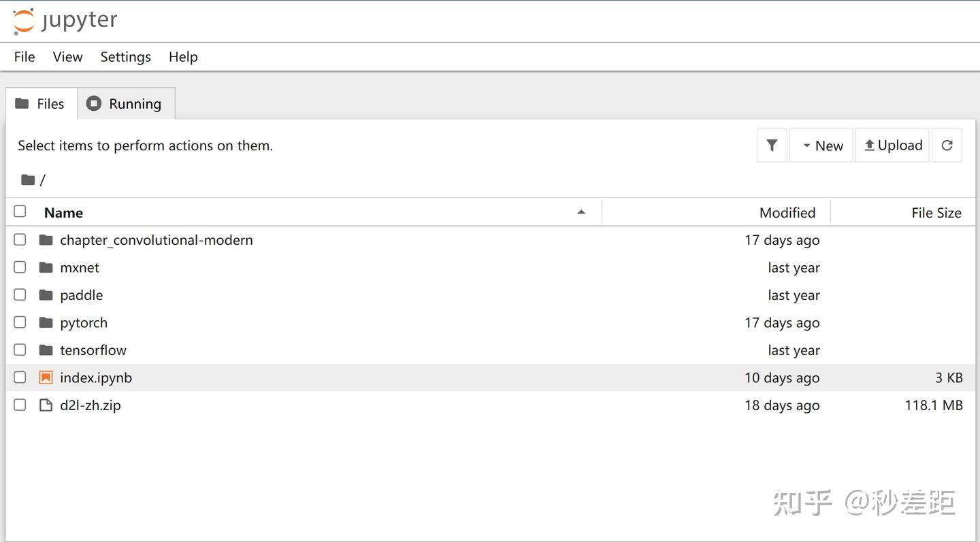Click the index.ipynb notebook icon
Image resolution: width=980 pixels, height=542 pixels.
(x=46, y=377)
